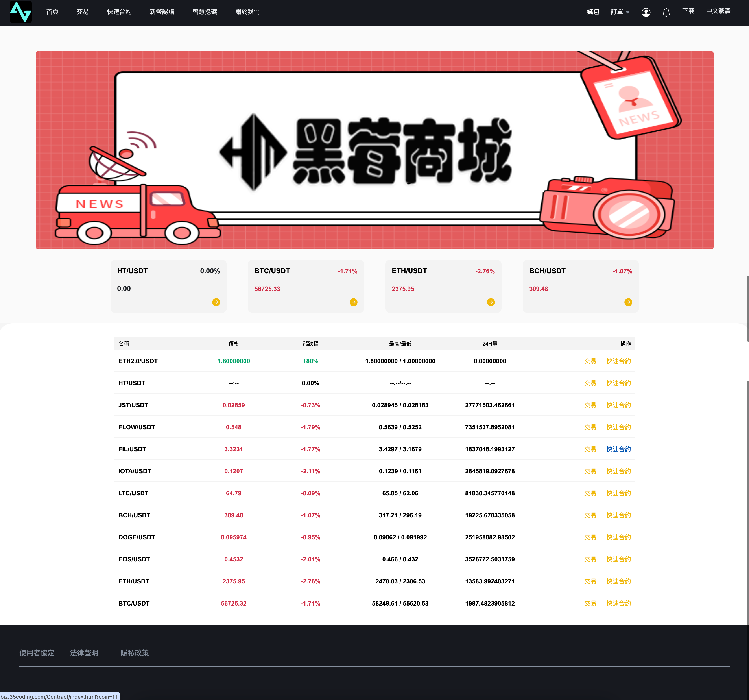The height and width of the screenshot is (700, 749).
Task: Open the 快速合約 navigation item
Action: (119, 12)
